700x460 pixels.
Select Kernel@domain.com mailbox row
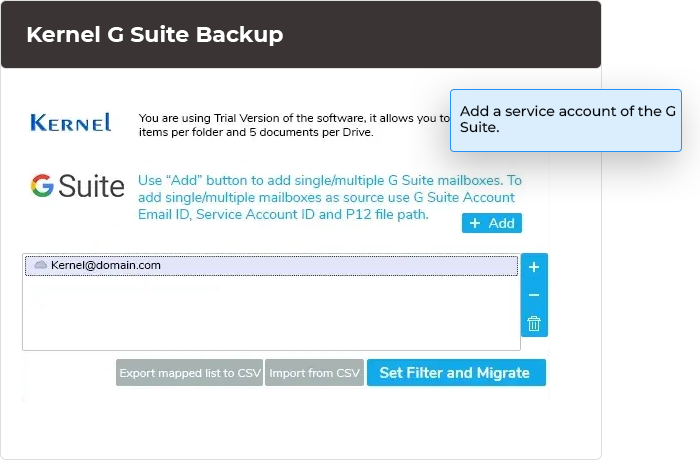point(271,265)
